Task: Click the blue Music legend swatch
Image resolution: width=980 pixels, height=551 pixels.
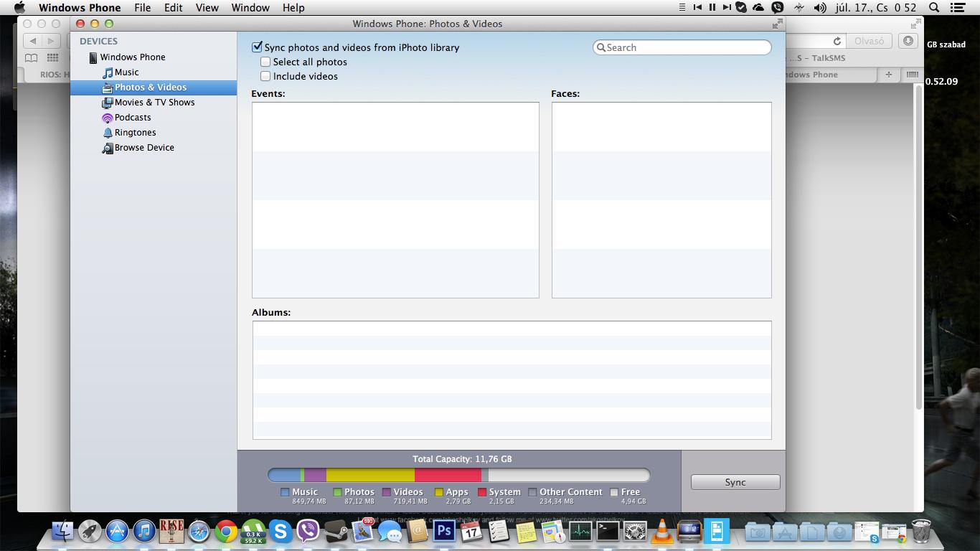Action: pos(285,492)
